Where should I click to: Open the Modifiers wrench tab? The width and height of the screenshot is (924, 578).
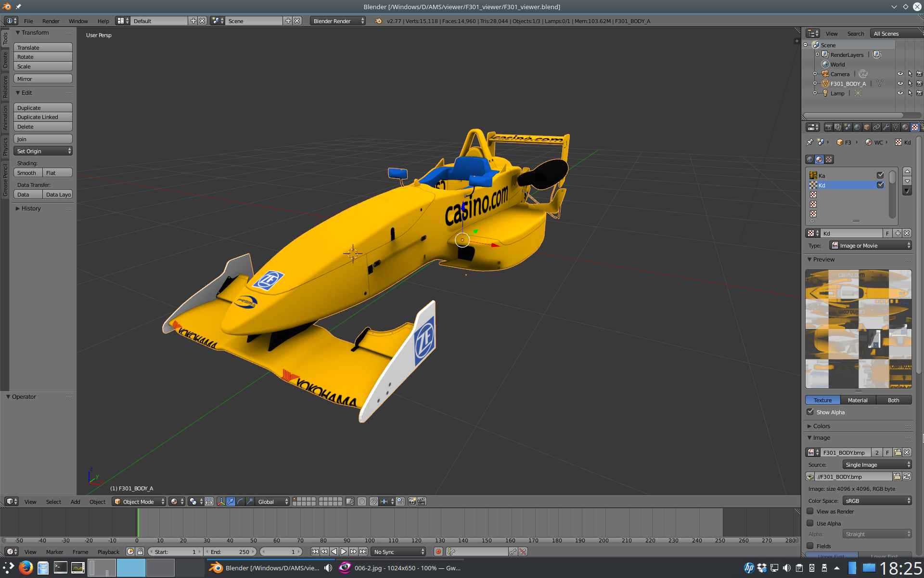tap(886, 127)
